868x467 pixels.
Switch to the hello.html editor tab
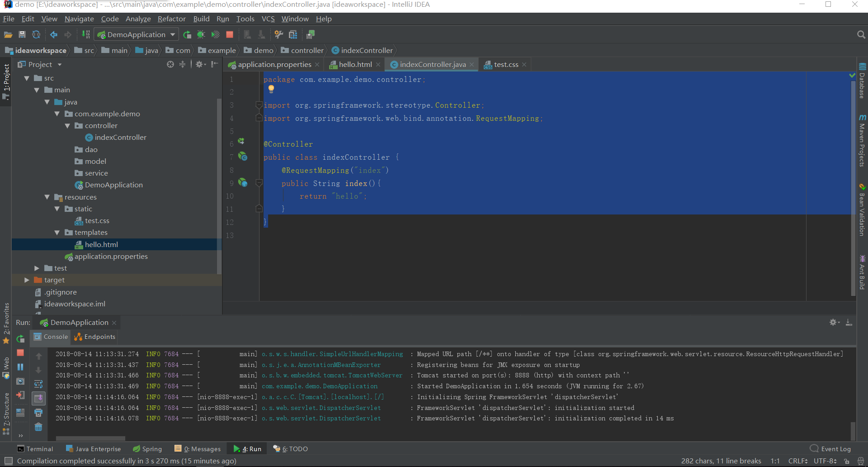pos(355,64)
